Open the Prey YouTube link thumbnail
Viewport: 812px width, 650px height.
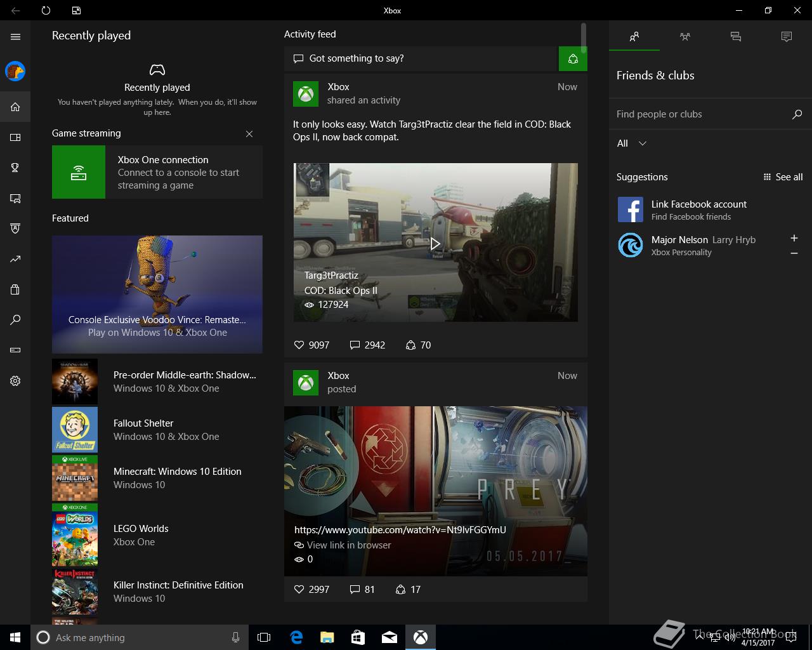pos(436,491)
